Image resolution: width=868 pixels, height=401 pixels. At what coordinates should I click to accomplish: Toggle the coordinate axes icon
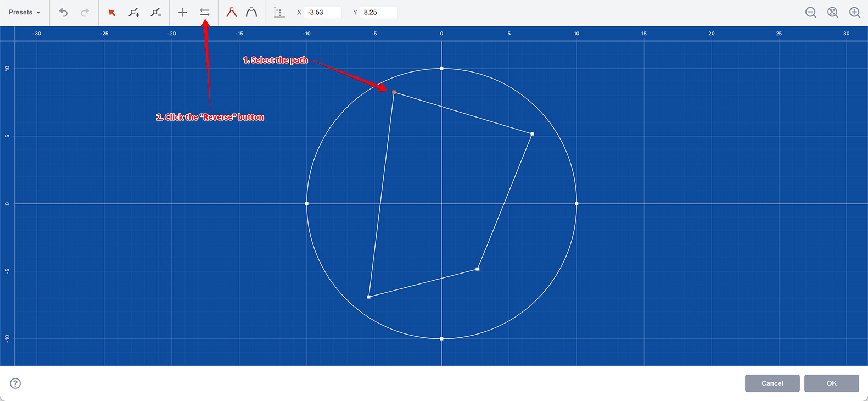coord(279,12)
